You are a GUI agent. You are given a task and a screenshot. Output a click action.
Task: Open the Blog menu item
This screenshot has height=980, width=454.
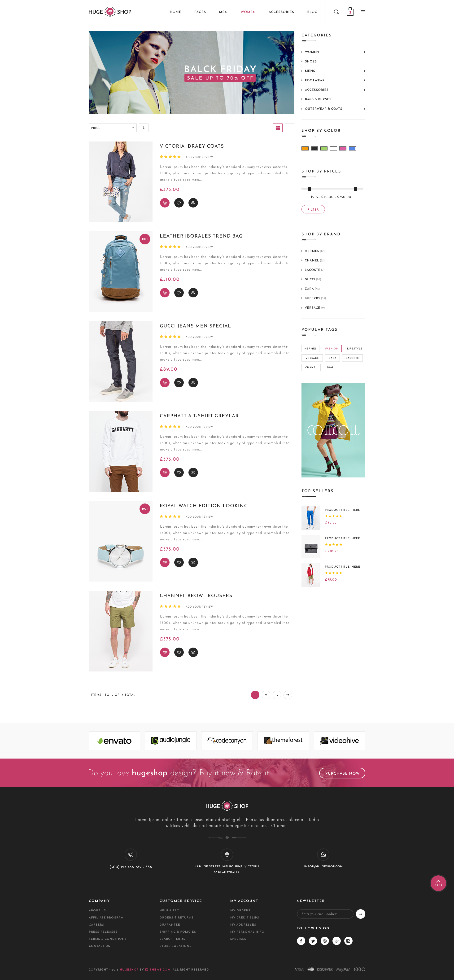(312, 12)
